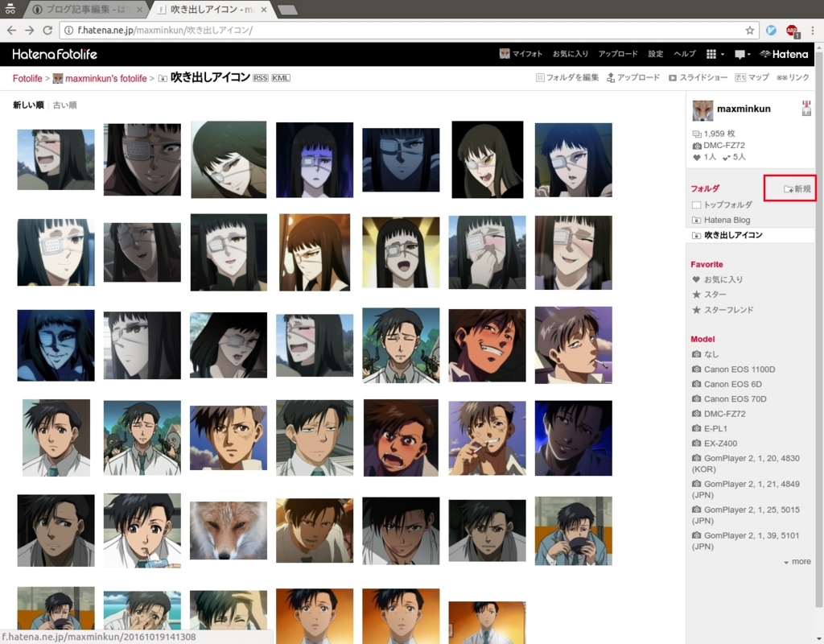This screenshot has width=824, height=644.
Task: Open ヘルプ in header menu
Action: [685, 54]
